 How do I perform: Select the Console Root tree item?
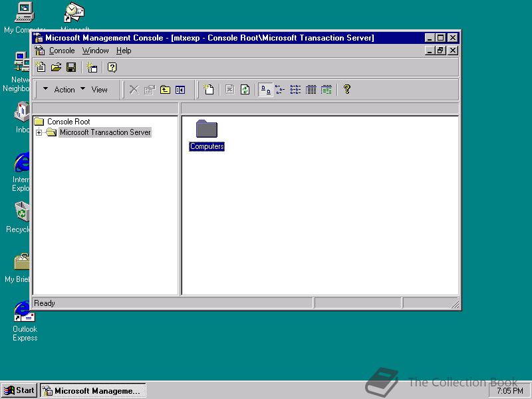[x=68, y=122]
